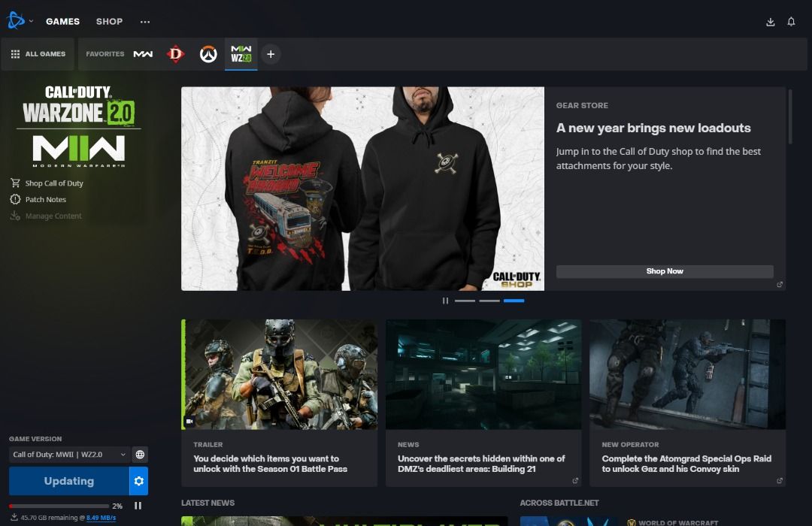The image size is (812, 526).
Task: Open external link icon on gear store banner
Action: point(780,285)
